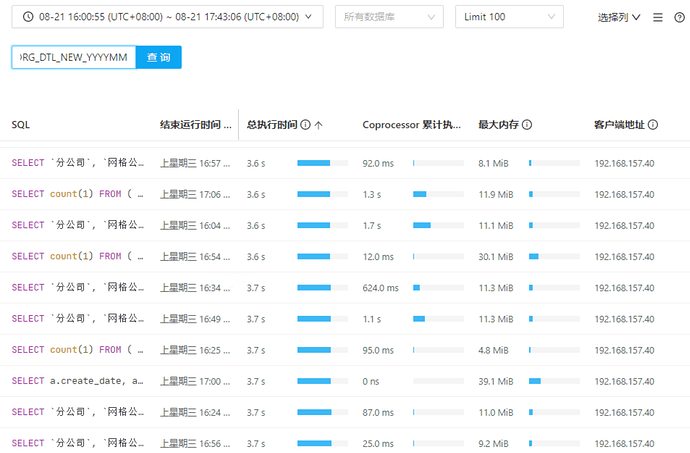Click the Coprocessor 累计执行 column header
This screenshot has width=690, height=453.
tap(411, 125)
